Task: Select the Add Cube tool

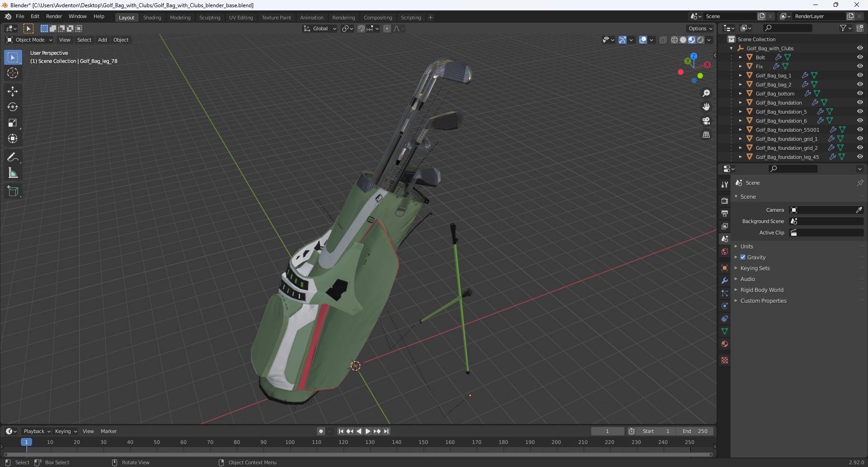Action: coord(13,191)
